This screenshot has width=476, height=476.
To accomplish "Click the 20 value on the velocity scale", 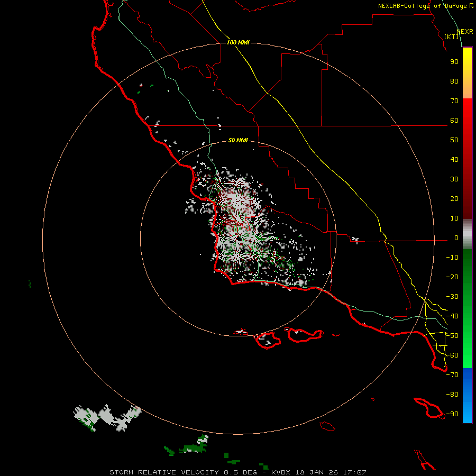I will click(454, 198).
